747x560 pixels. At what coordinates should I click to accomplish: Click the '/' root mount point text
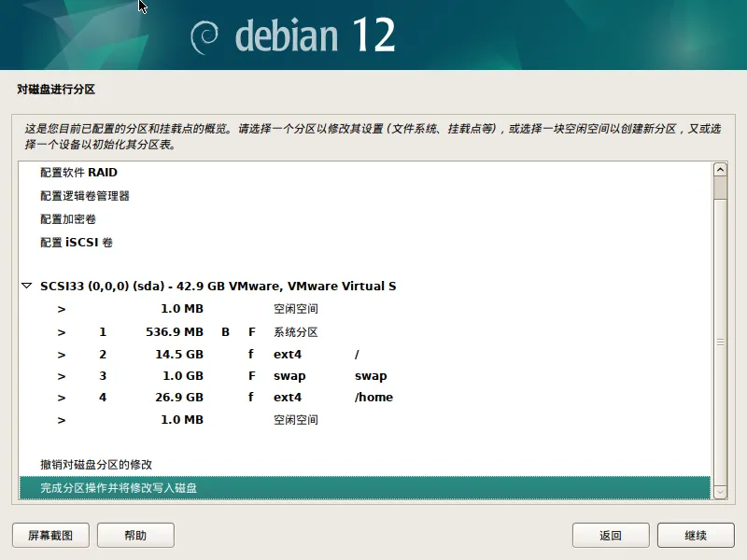(357, 355)
